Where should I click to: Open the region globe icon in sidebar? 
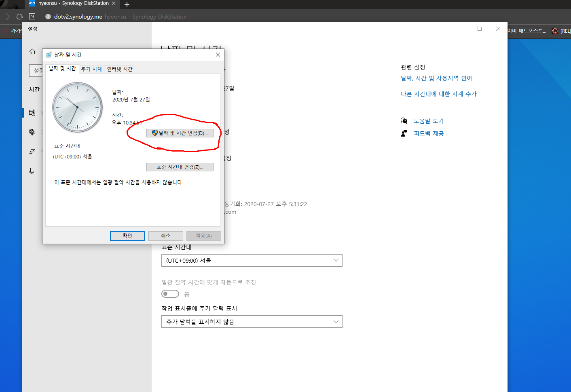[x=32, y=132]
